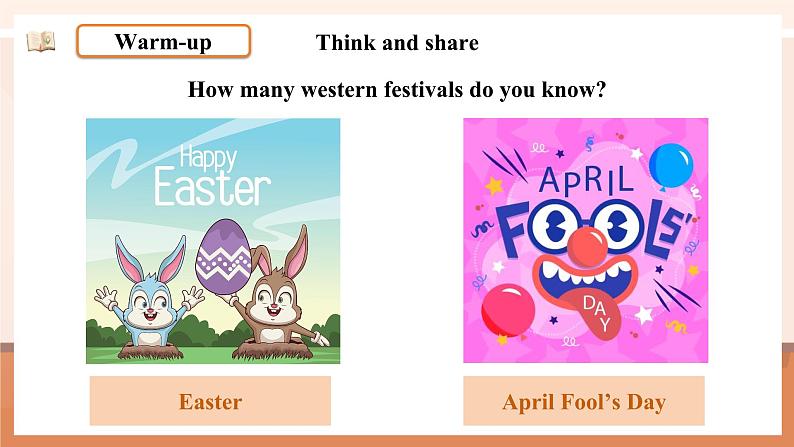Click the green bushes behind the bunnies
Viewport: 794px width, 447px height.
(x=213, y=332)
